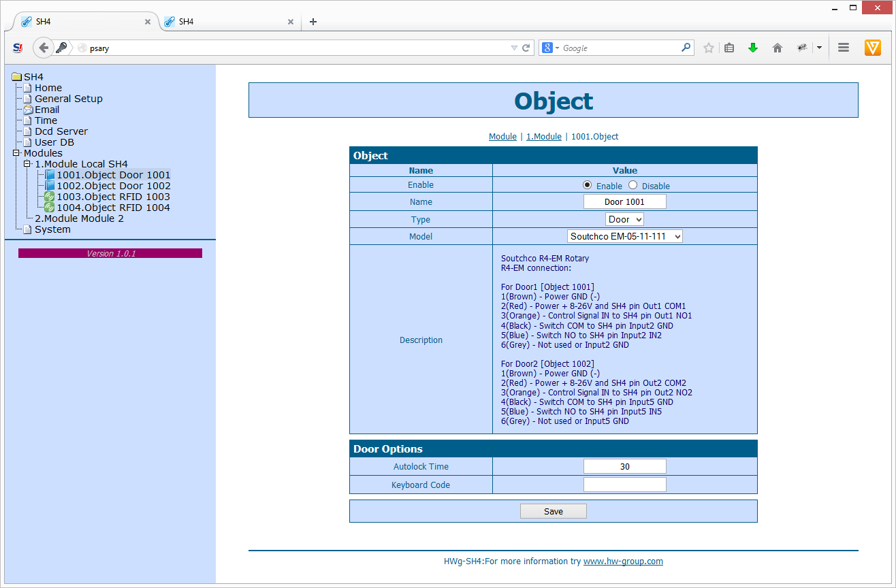The height and width of the screenshot is (588, 896).
Task: Collapse the Modules tree node
Action: click(16, 153)
